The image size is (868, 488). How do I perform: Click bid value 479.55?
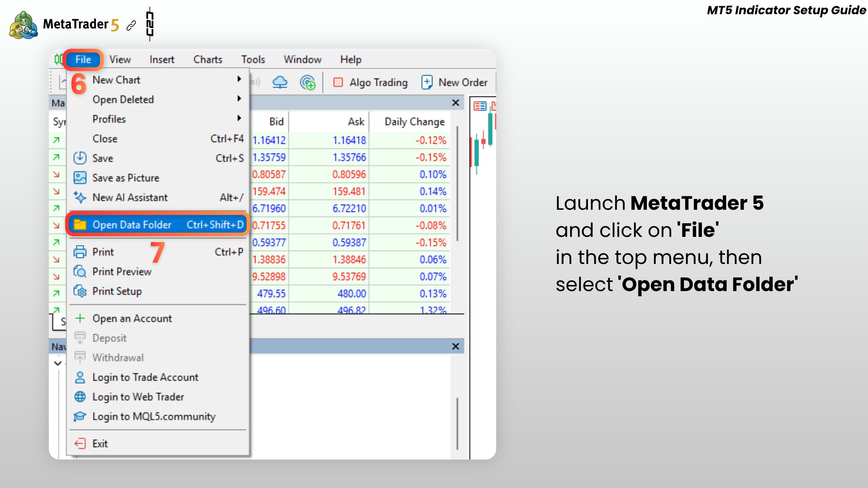[271, 293]
